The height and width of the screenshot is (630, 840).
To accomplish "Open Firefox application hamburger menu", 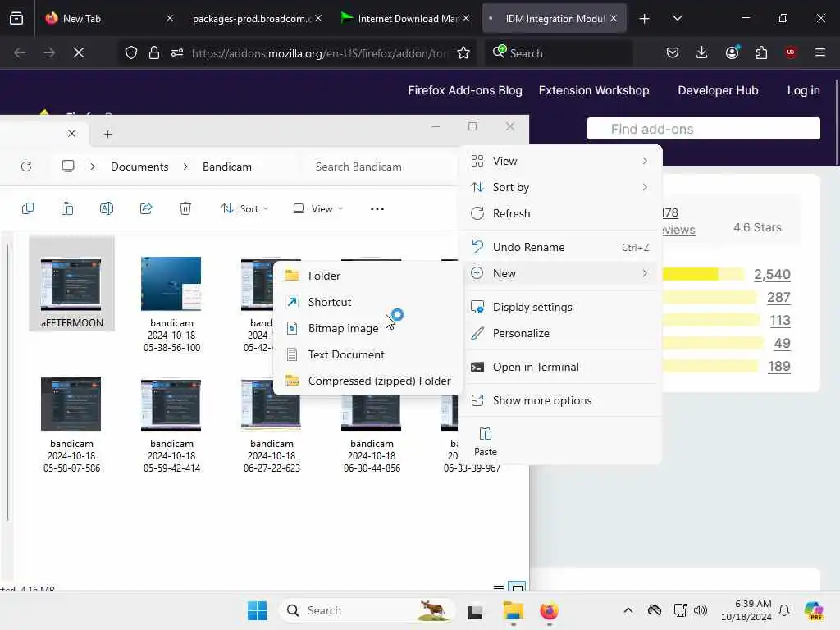I will pos(819,52).
